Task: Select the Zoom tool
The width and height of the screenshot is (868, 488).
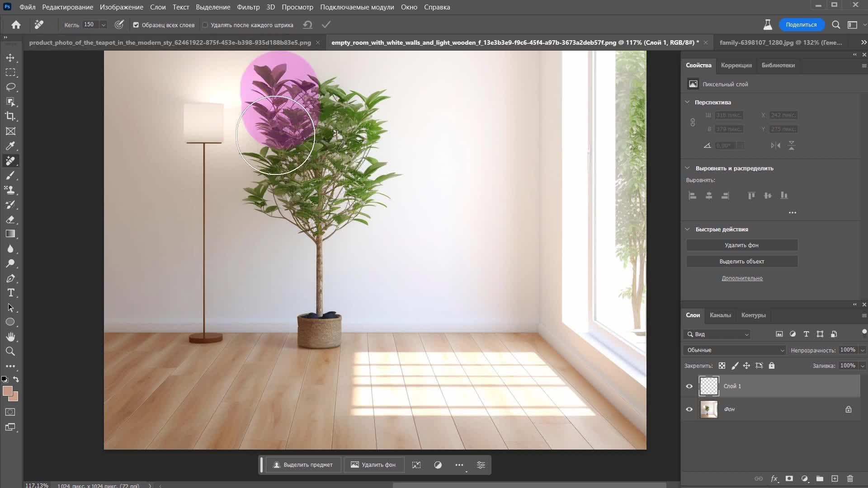Action: click(10, 351)
